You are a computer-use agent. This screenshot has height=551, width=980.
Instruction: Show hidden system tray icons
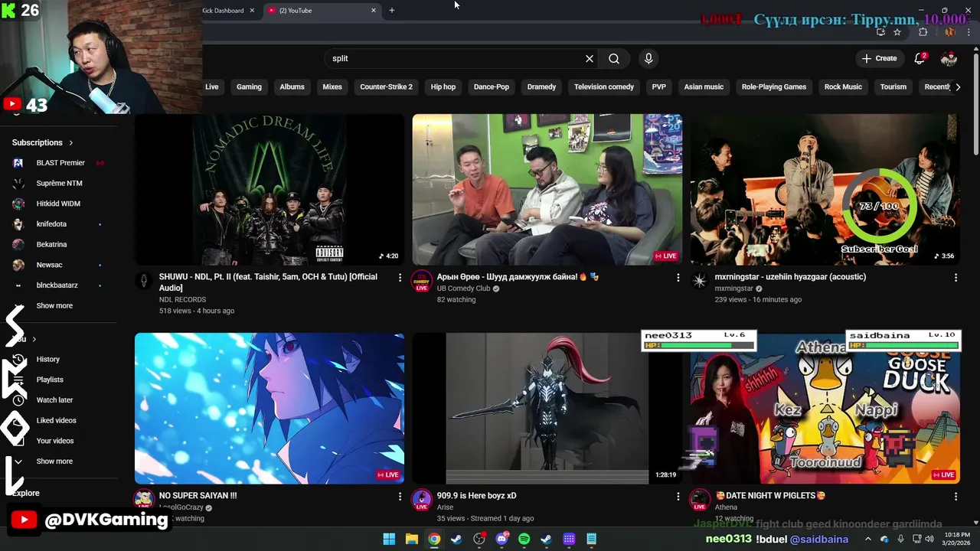point(867,539)
